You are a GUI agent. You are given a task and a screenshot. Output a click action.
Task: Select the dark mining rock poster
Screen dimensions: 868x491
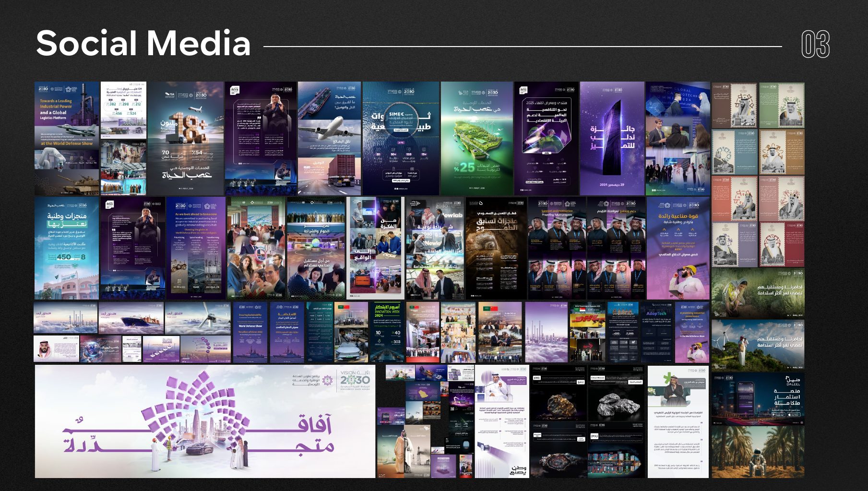click(496, 248)
